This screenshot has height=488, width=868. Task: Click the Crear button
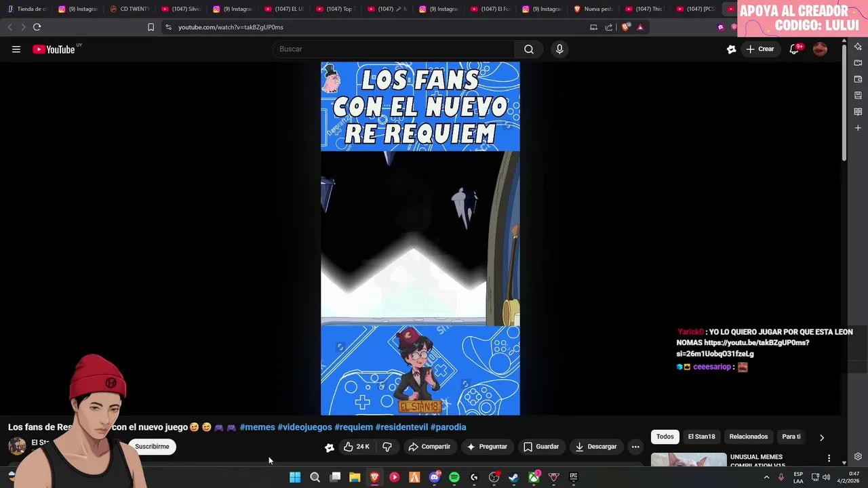[x=759, y=49]
